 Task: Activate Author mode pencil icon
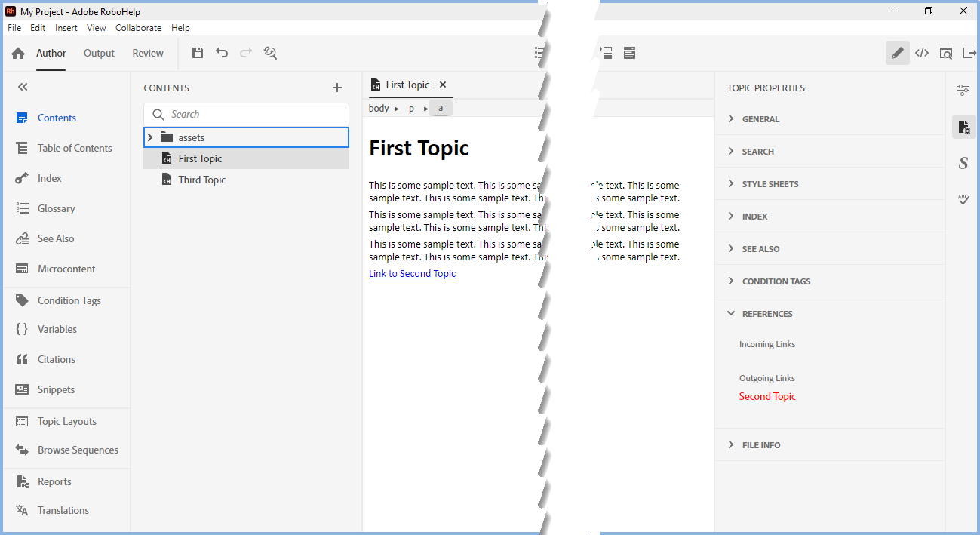[897, 53]
